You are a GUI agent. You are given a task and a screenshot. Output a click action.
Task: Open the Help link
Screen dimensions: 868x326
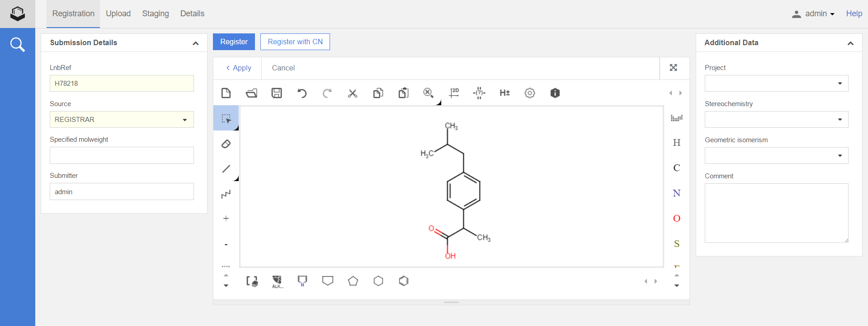pos(854,14)
